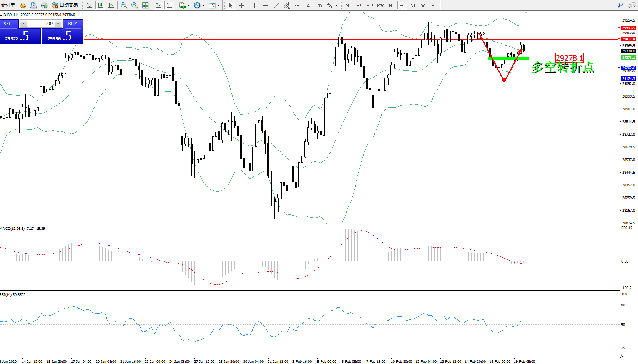Viewport: 638px width, 364px height.
Task: Expand the indicators list dropdown arrow
Action: (x=189, y=5)
